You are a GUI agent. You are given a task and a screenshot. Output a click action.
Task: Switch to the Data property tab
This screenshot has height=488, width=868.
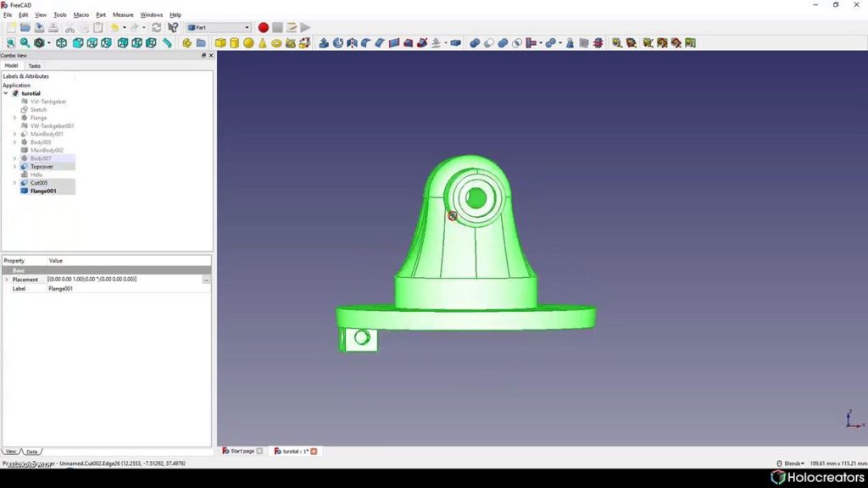click(31, 452)
